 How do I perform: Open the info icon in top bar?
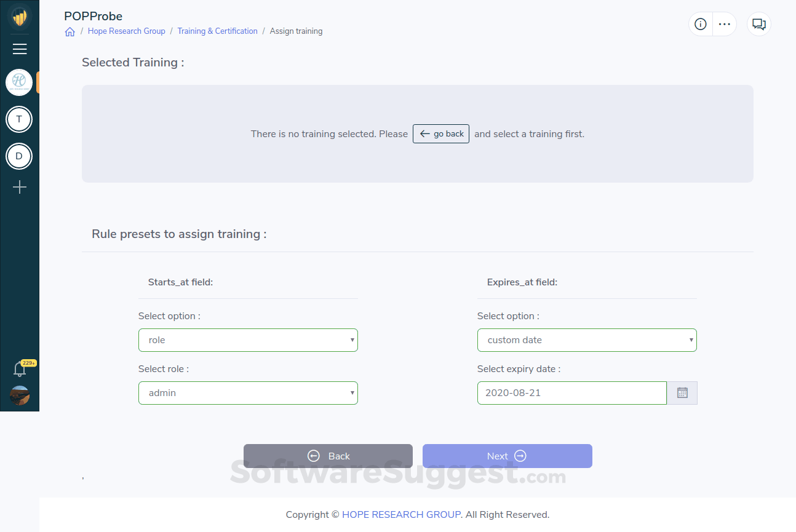pyautogui.click(x=700, y=24)
